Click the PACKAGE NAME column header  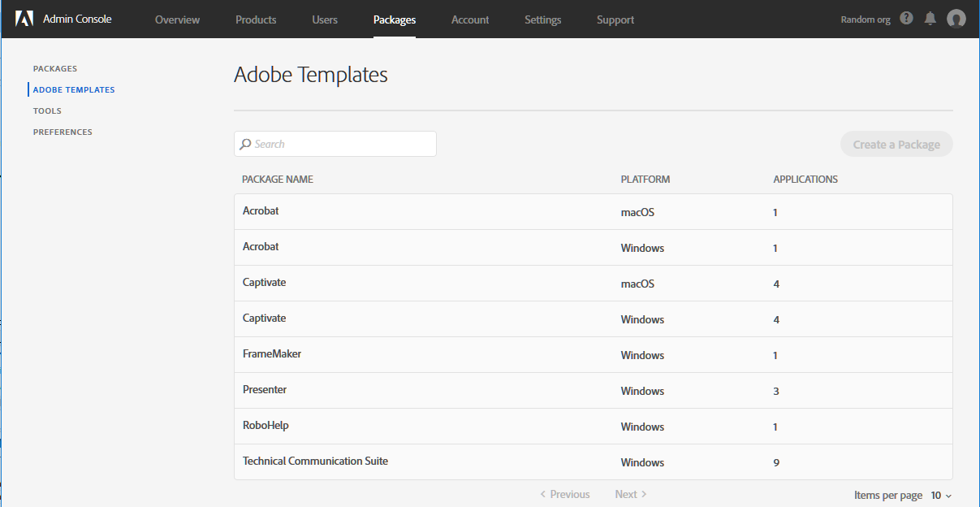click(x=277, y=180)
